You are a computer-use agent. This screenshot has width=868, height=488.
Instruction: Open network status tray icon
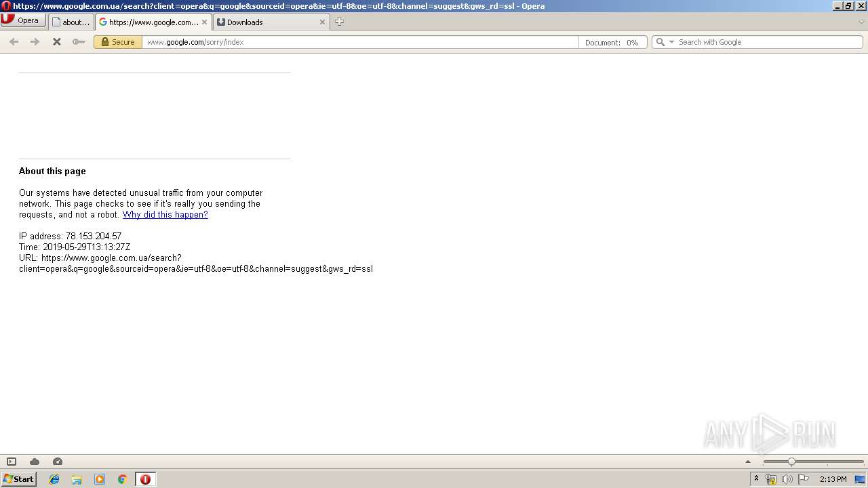click(x=771, y=479)
